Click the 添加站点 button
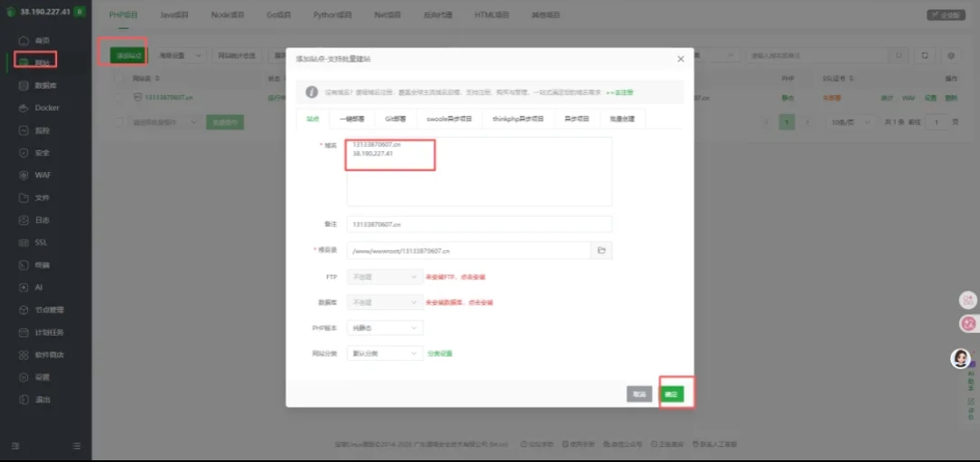The height and width of the screenshot is (462, 980). [128, 55]
